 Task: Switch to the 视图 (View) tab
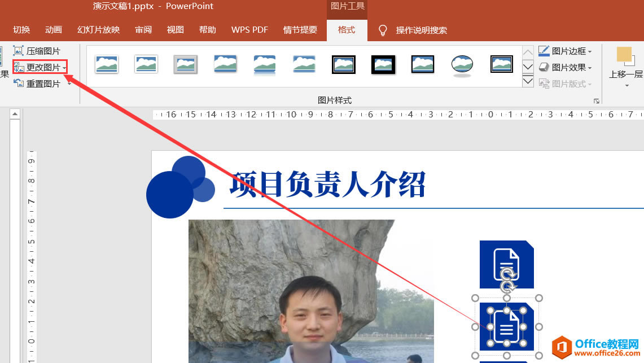point(175,30)
